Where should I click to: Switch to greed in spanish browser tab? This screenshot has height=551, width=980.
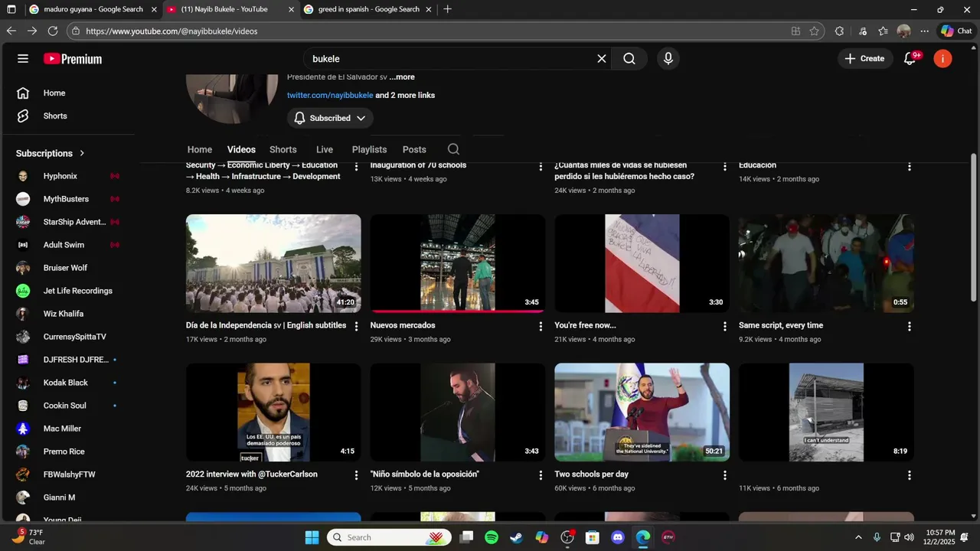369,9
